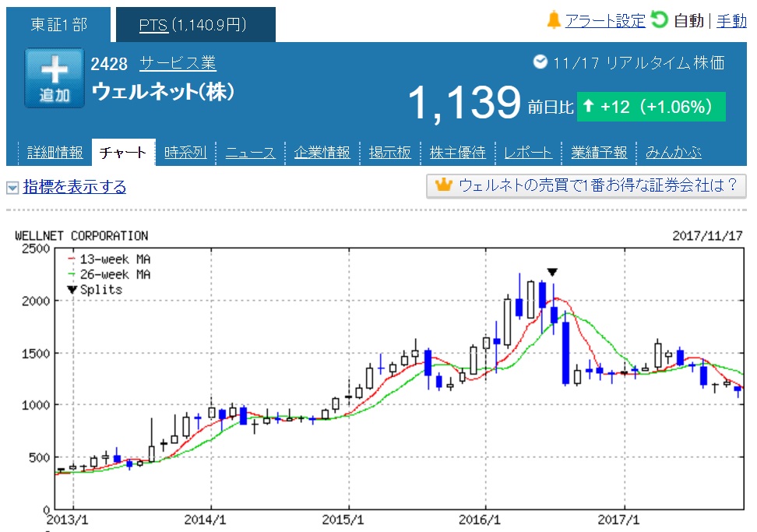
Task: Click the company name ウェルネット(株)
Action: [x=164, y=91]
